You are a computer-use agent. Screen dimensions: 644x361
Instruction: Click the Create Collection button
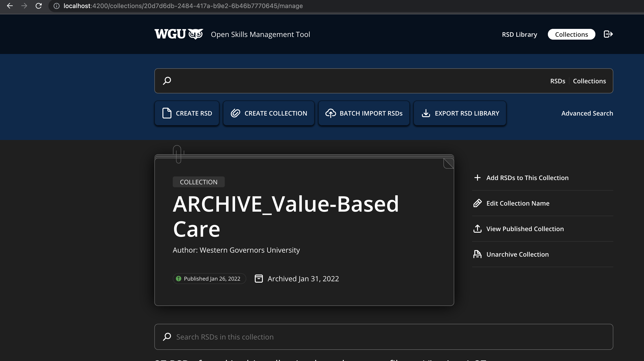pos(268,113)
